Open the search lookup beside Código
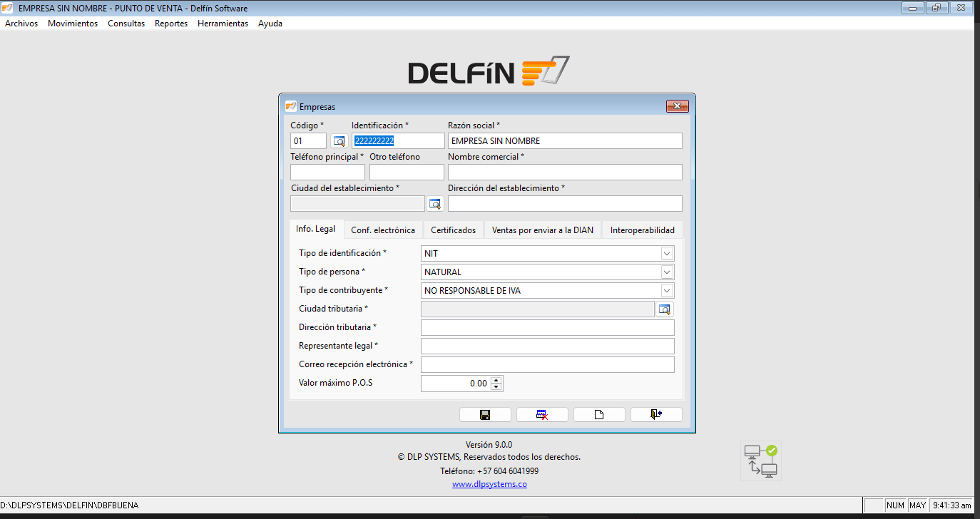 (339, 141)
